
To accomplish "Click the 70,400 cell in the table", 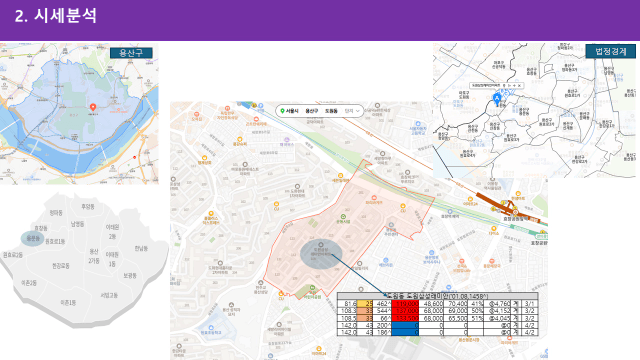I will pyautogui.click(x=456, y=304).
